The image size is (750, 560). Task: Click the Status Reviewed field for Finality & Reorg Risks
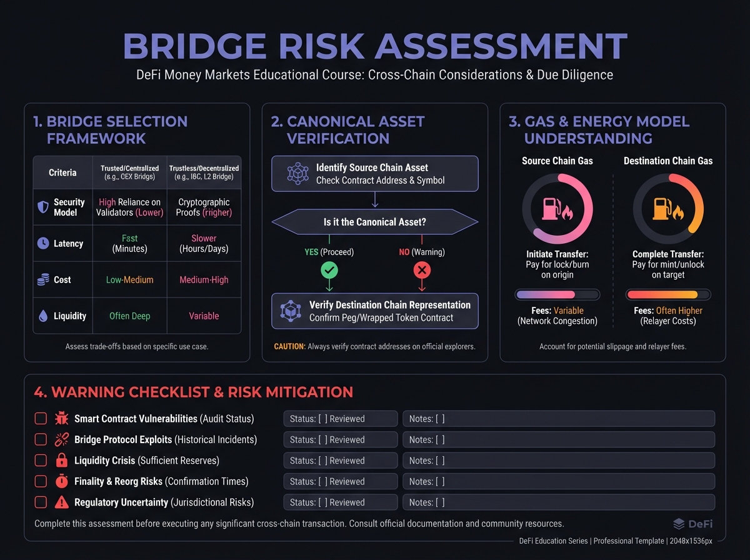(x=341, y=481)
